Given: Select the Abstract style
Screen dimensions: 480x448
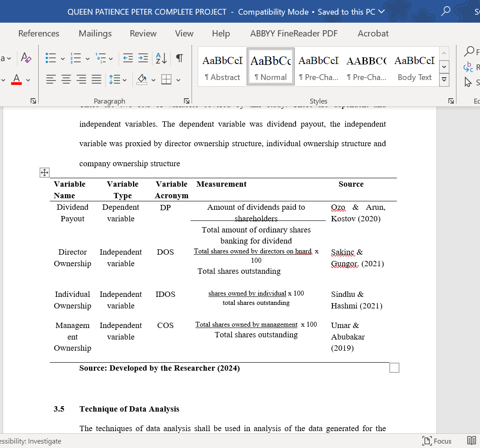Looking at the screenshot, I should (x=222, y=67).
